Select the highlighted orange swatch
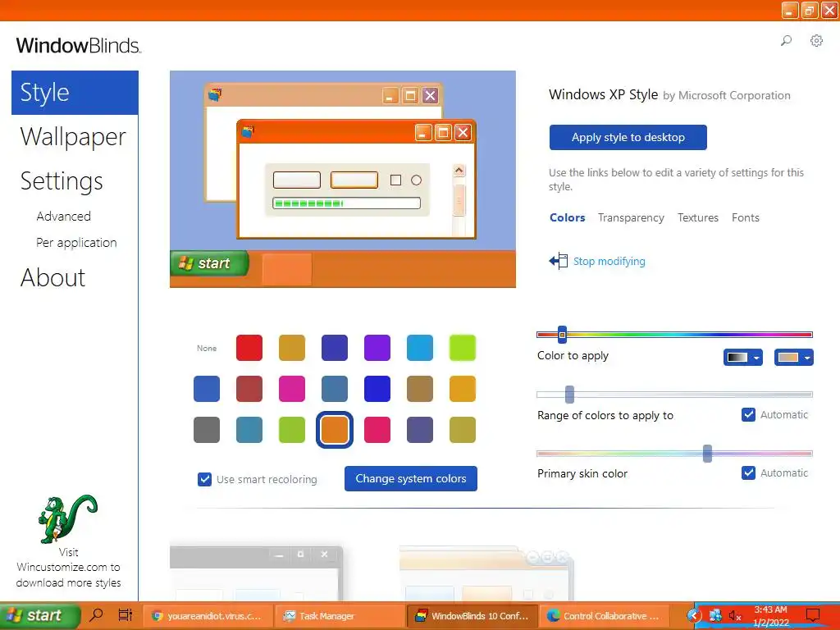 pos(335,430)
